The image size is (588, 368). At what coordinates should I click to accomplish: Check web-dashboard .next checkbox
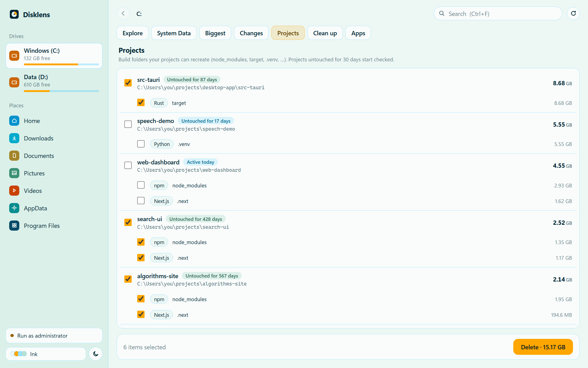point(141,201)
